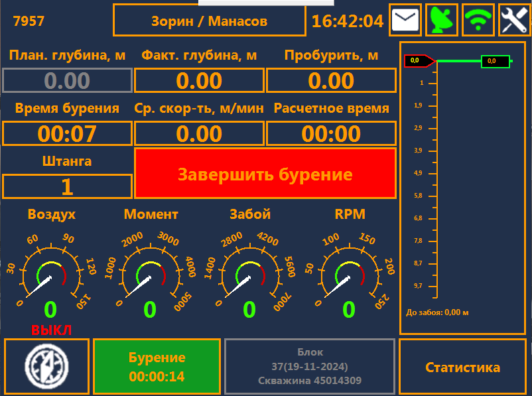532x396 pixels.
Task: Select operator name Зорин / Манасов
Action: point(209,21)
